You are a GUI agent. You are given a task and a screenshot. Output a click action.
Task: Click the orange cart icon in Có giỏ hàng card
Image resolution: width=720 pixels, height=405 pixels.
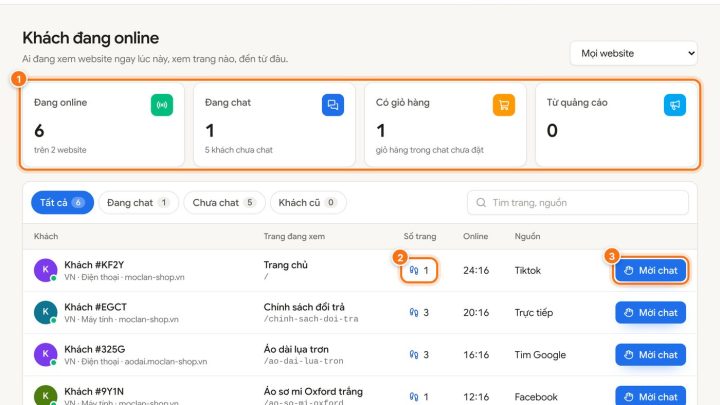504,105
